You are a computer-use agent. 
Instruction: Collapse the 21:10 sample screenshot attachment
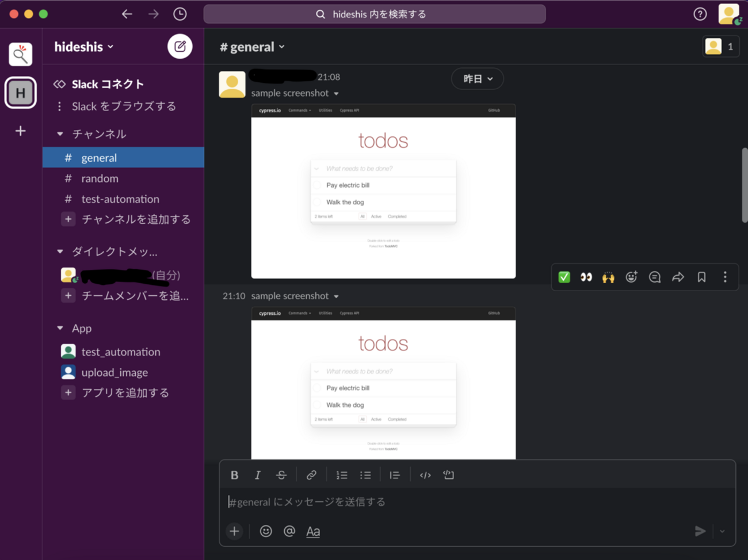pos(336,296)
